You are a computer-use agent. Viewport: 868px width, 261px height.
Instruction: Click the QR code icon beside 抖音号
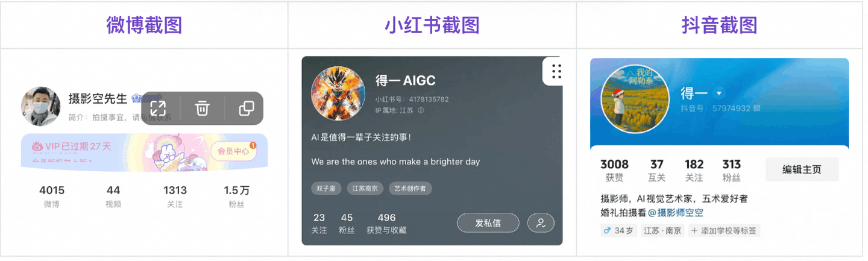[x=757, y=108]
